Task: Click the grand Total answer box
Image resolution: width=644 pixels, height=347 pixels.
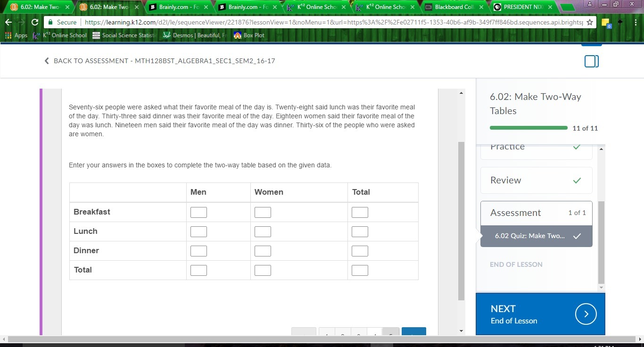Action: tap(360, 270)
